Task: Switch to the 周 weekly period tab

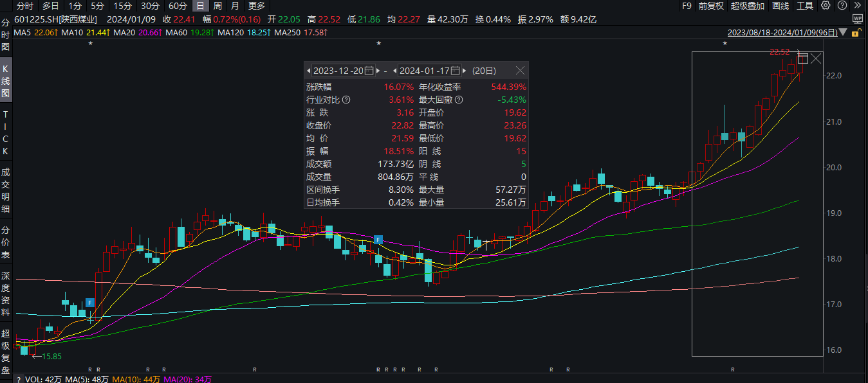Action: (218, 6)
